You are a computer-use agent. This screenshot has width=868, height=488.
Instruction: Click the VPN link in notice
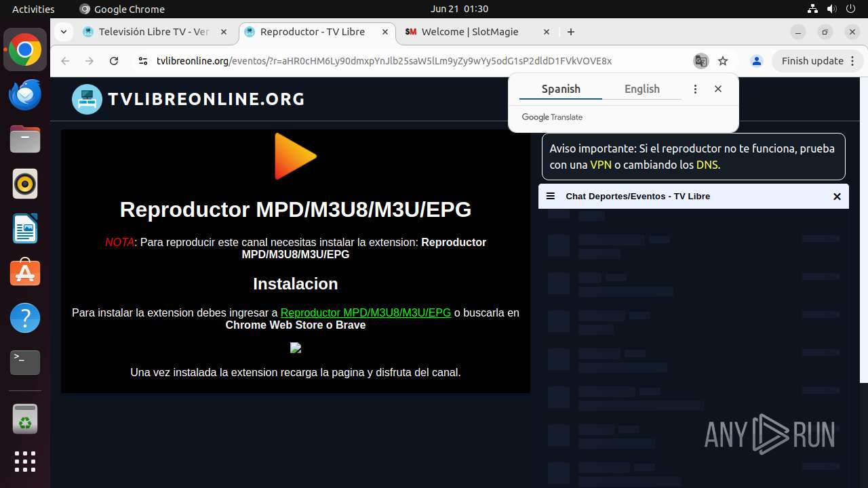pos(601,165)
